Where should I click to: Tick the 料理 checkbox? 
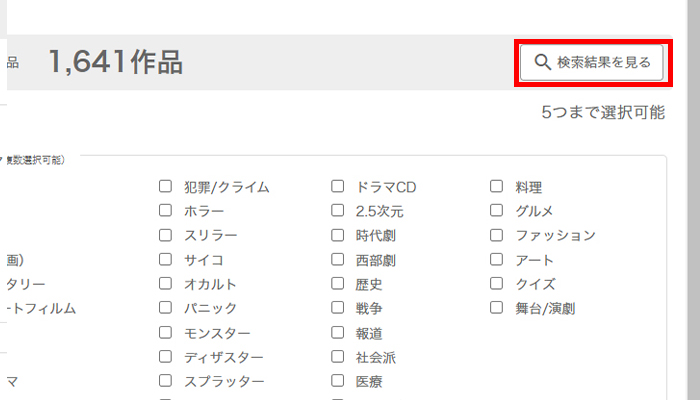(x=496, y=187)
